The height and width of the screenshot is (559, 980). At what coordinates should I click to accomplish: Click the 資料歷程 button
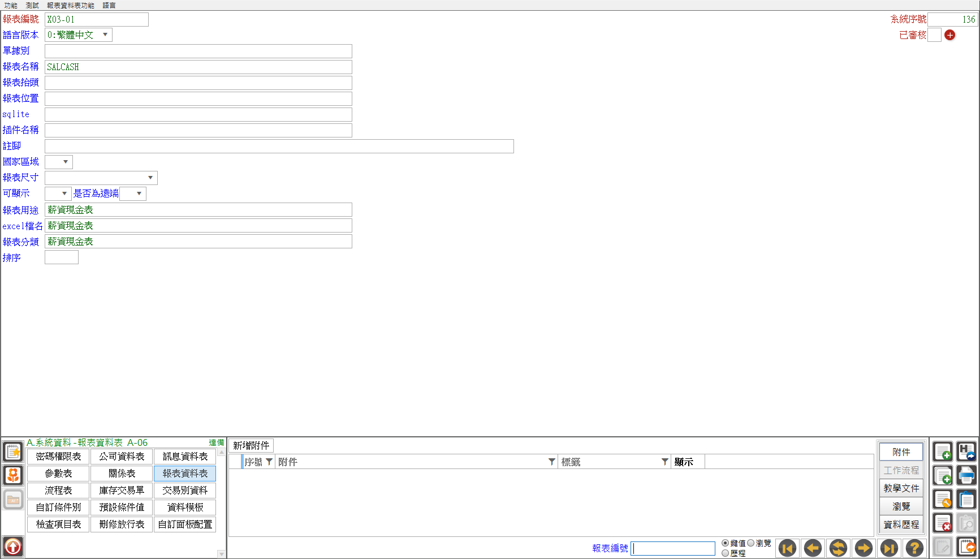click(901, 524)
